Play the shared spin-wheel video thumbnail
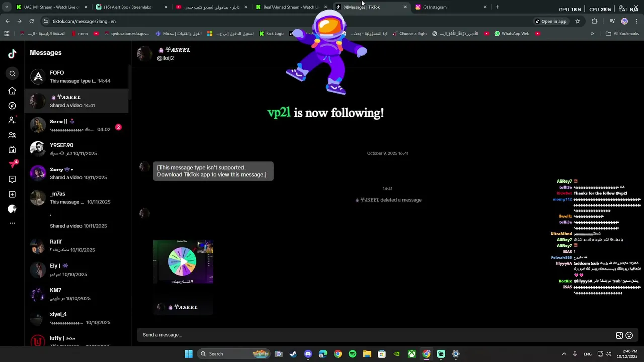644x362 pixels. [183, 261]
